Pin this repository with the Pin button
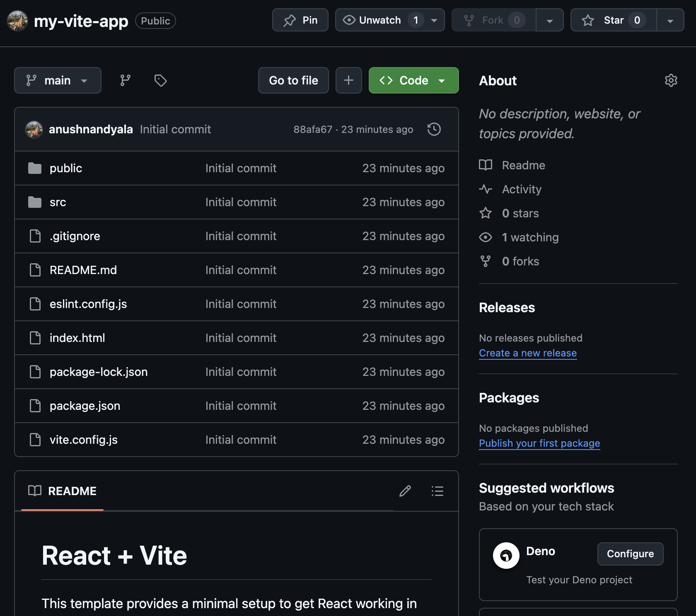The image size is (696, 616). (x=300, y=20)
